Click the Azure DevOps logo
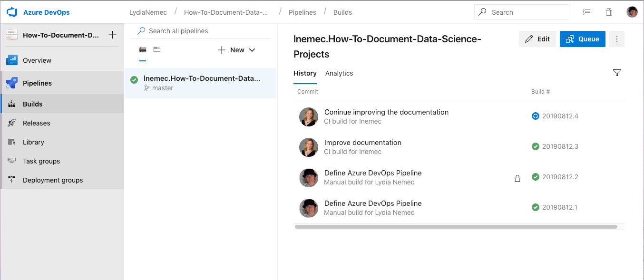Viewport: 644px width, 280px height. [x=11, y=12]
